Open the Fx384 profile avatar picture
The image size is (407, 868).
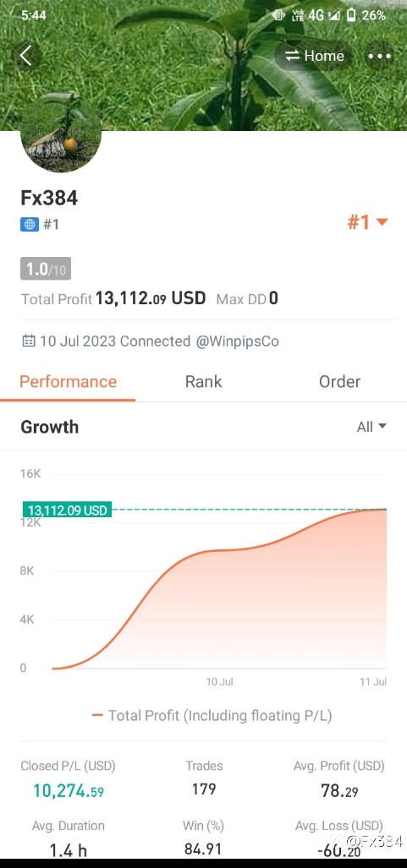[61, 133]
